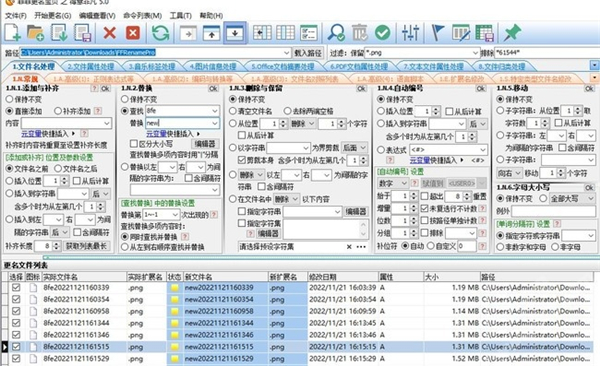Open the 工具(T) menu
Screen dimensions: 600x366
(180, 16)
